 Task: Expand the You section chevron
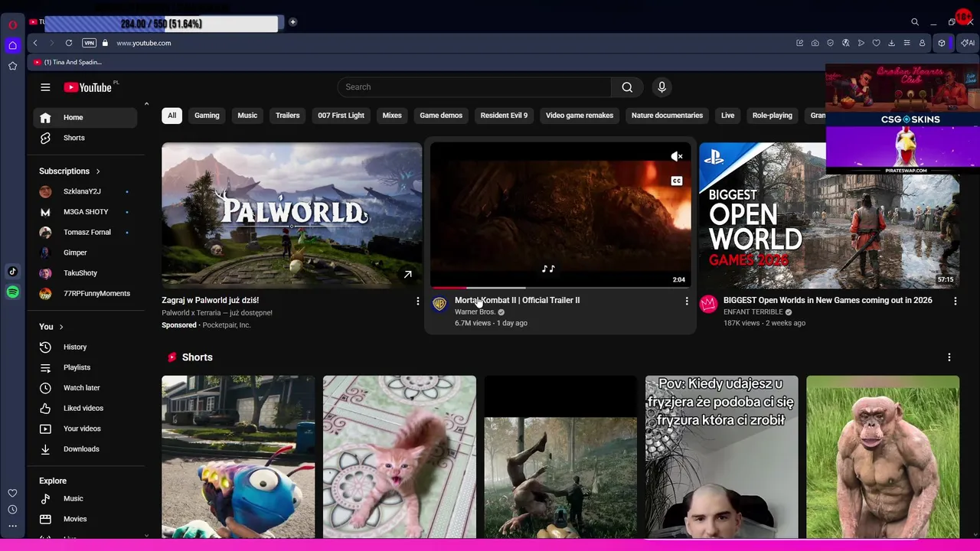tap(61, 327)
